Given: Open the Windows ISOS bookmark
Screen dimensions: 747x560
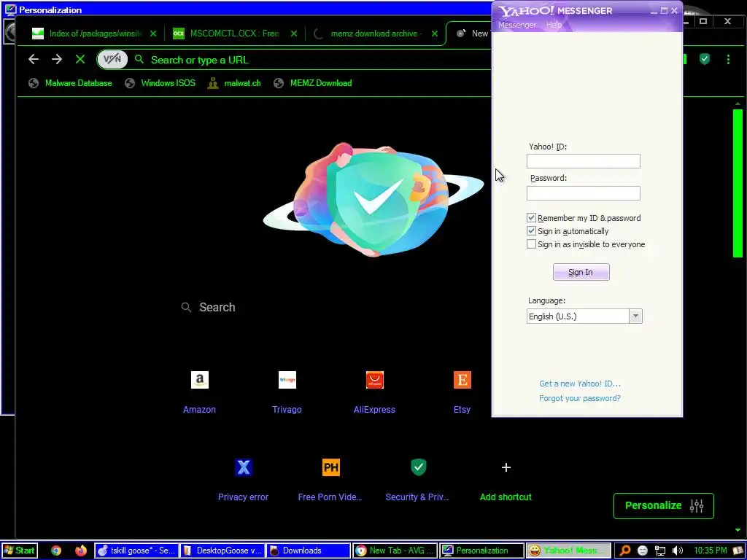Looking at the screenshot, I should 160,83.
